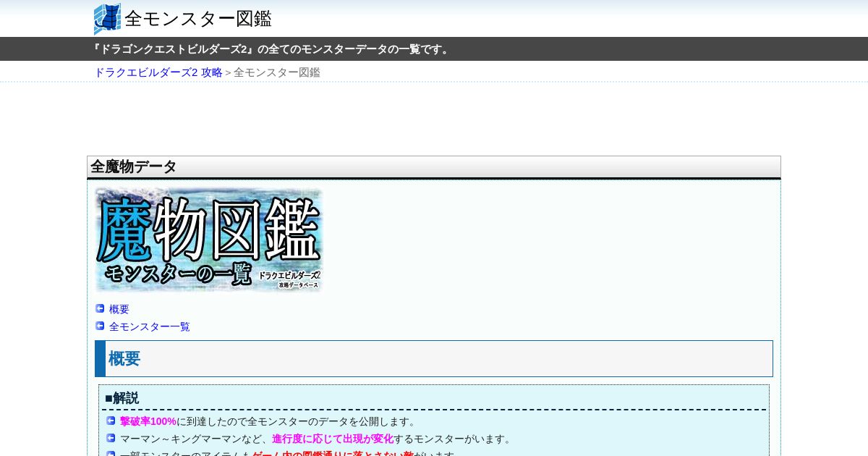Jump to the 概要 anchor link
Screen dimensions: 868x456
(119, 309)
